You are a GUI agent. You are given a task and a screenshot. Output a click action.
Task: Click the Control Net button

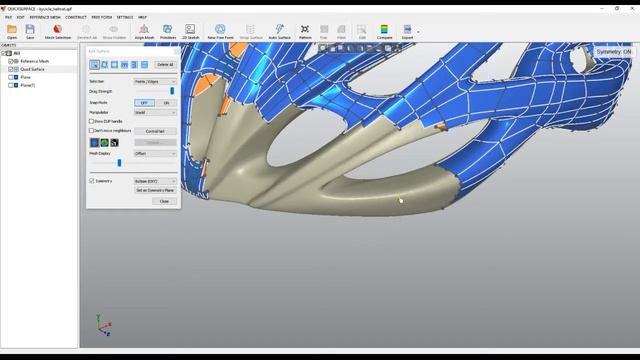(155, 131)
